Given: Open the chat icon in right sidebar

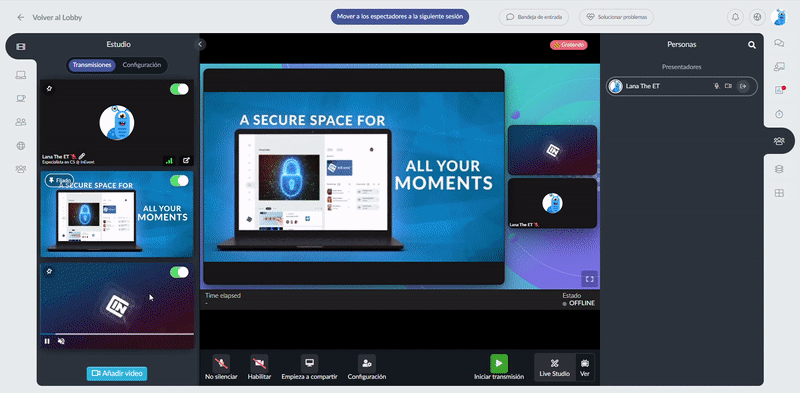Looking at the screenshot, I should pyautogui.click(x=779, y=43).
